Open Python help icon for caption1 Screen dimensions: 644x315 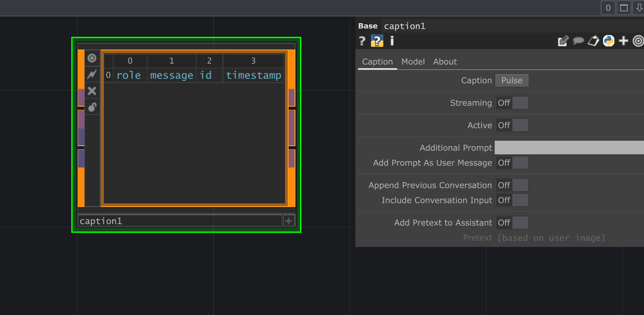click(377, 41)
